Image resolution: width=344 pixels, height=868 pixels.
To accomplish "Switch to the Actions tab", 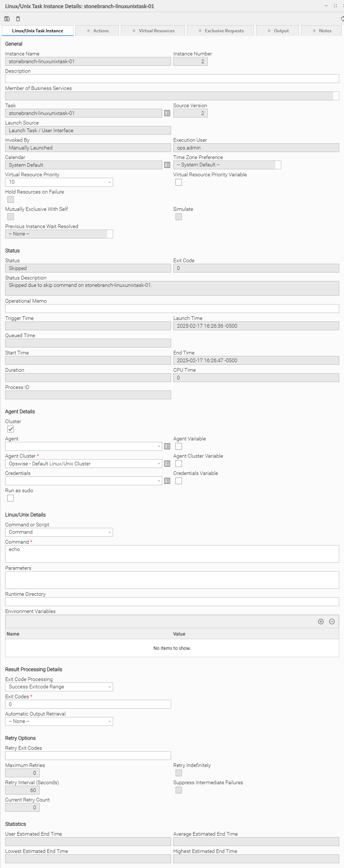I will tap(98, 31).
